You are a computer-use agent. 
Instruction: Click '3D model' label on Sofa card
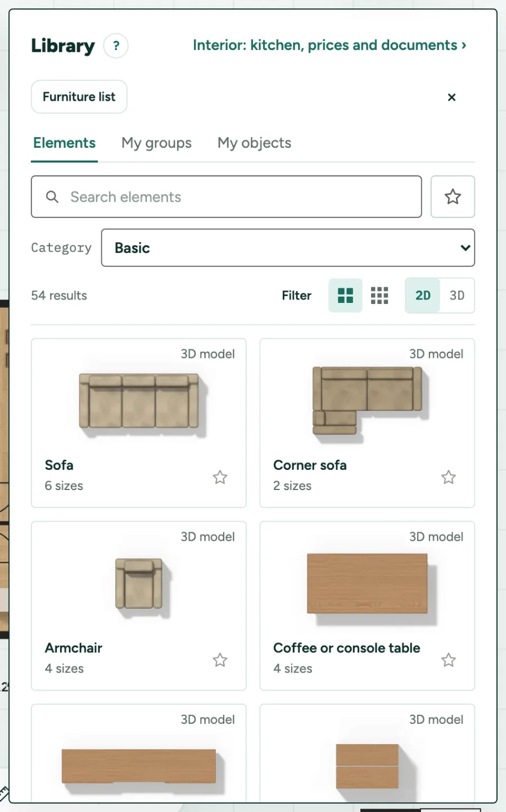[207, 354]
